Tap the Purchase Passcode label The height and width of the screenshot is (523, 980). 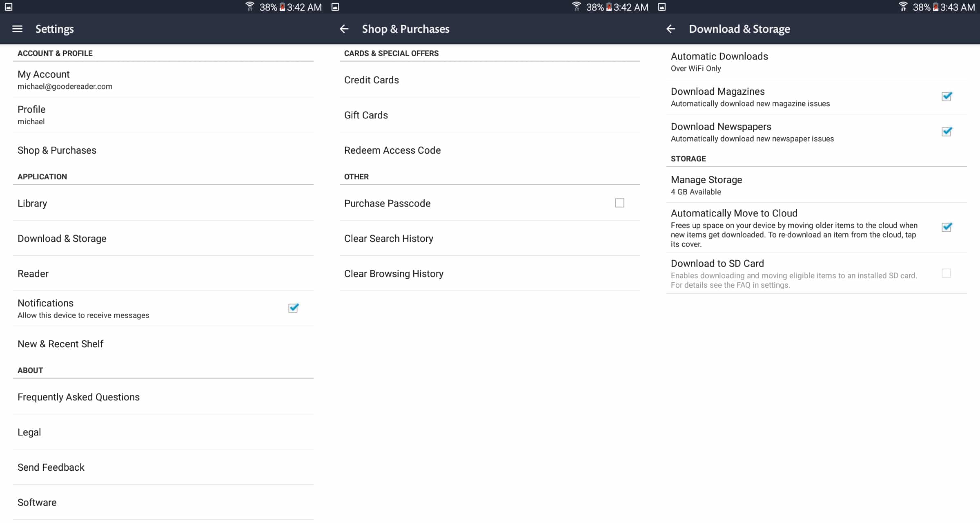coord(387,203)
